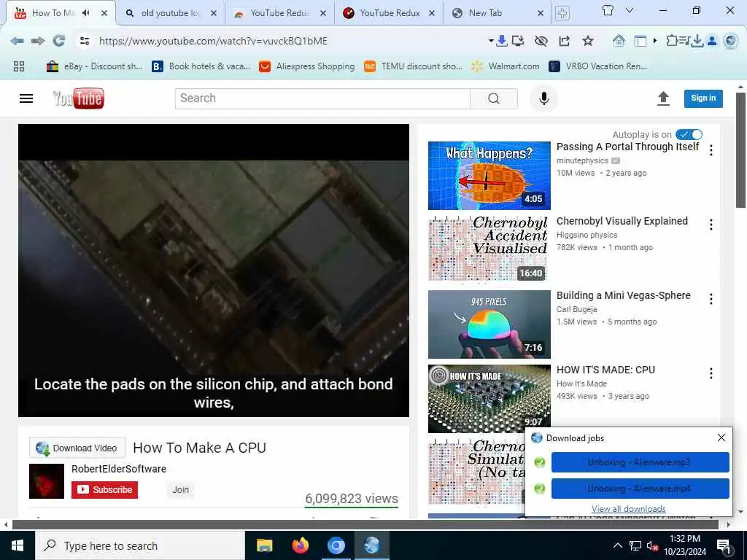Open the bookmarks apps grid icon
Viewport: 747px width, 560px height.
click(18, 66)
